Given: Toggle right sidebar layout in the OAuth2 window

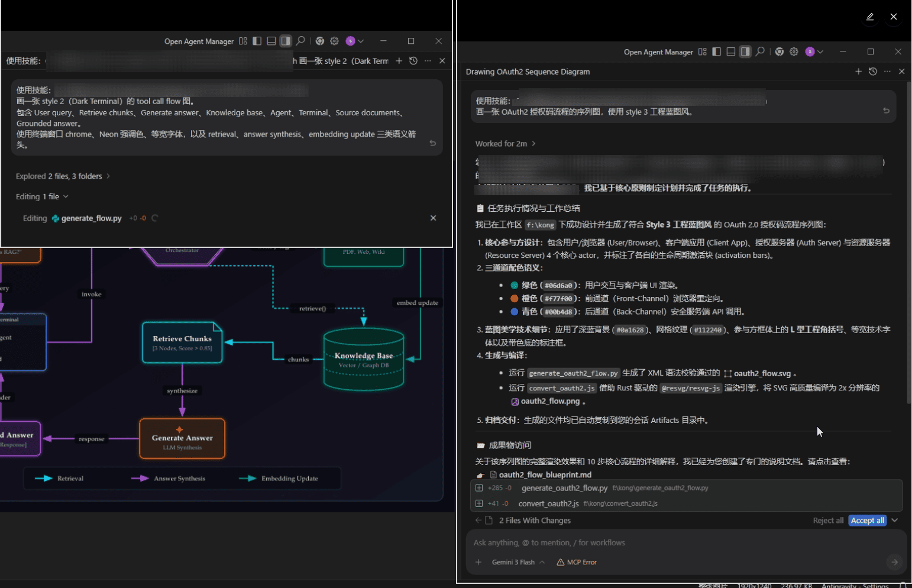Looking at the screenshot, I should [745, 51].
